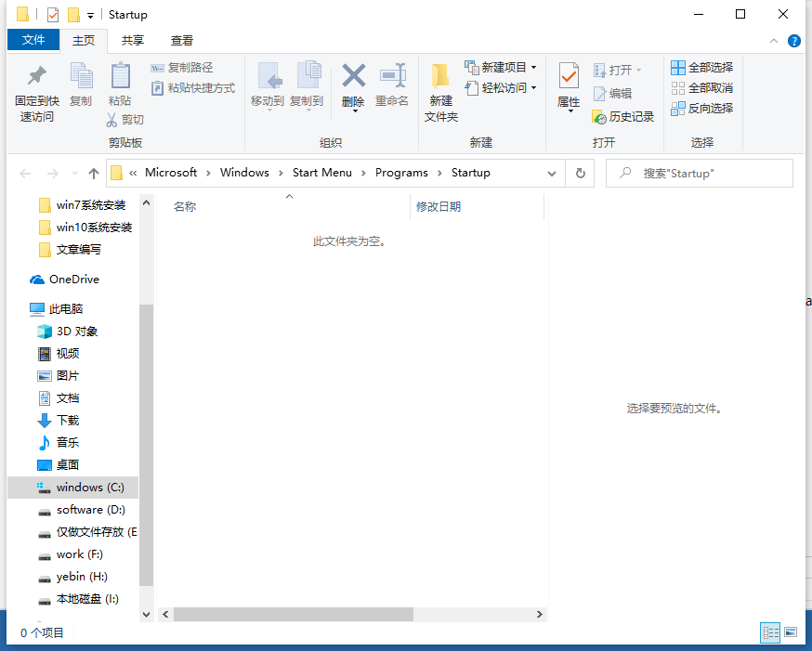812x651 pixels.
Task: Open New item (新建项目) dropdown
Action: click(500, 67)
